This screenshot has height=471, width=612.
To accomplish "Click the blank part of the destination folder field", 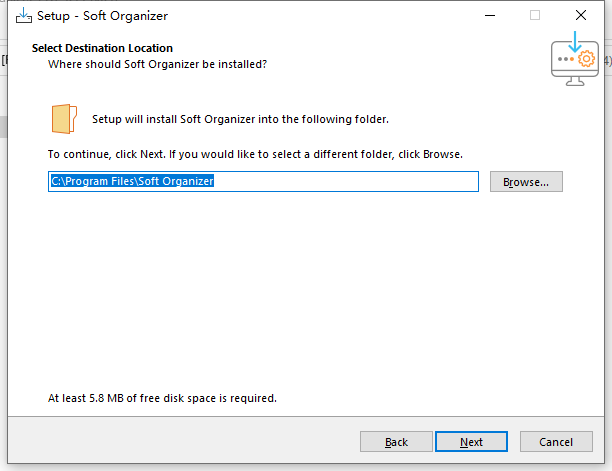I will 345,181.
